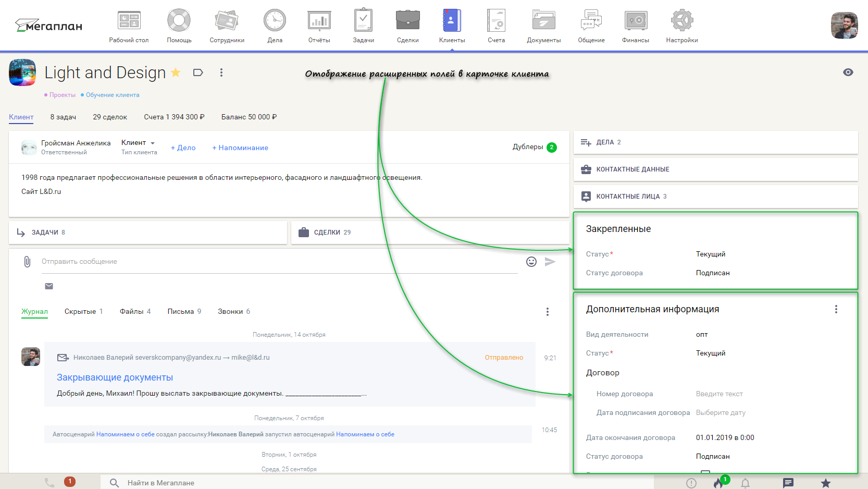Image resolution: width=868 pixels, height=489 pixels.
Task: Pick the Дата подписания договора date
Action: click(x=721, y=413)
